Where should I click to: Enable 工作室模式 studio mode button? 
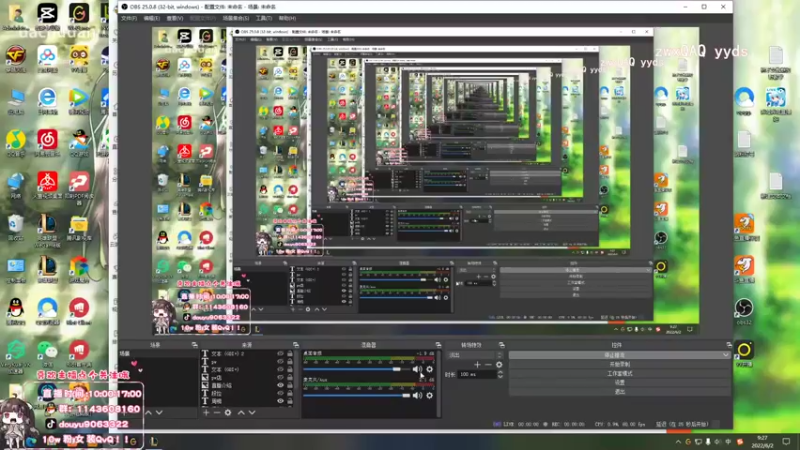pyautogui.click(x=620, y=373)
